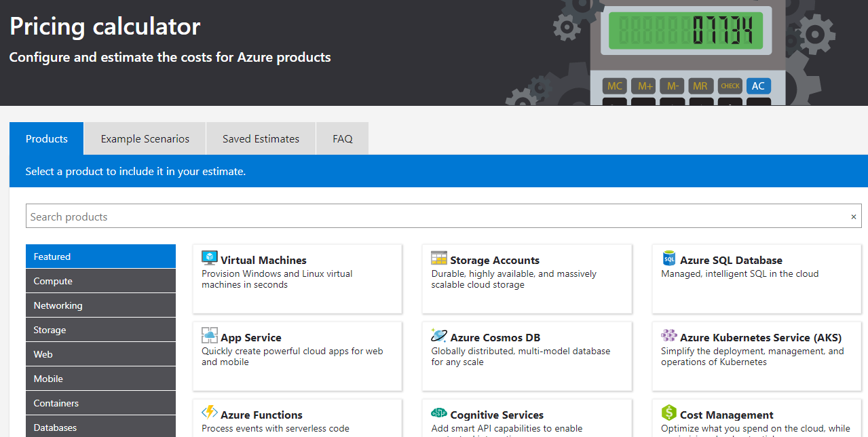
Task: Select the Compute category
Action: pos(100,281)
